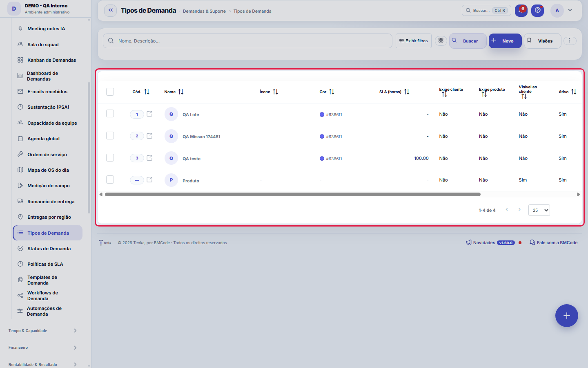Expand the Financeiro sidebar section
This screenshot has height=368, width=588.
(42, 348)
